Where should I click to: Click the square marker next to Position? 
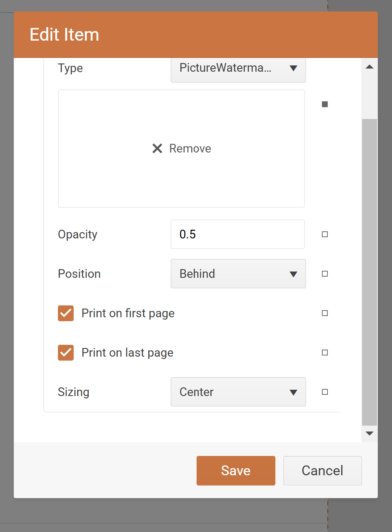(x=325, y=274)
